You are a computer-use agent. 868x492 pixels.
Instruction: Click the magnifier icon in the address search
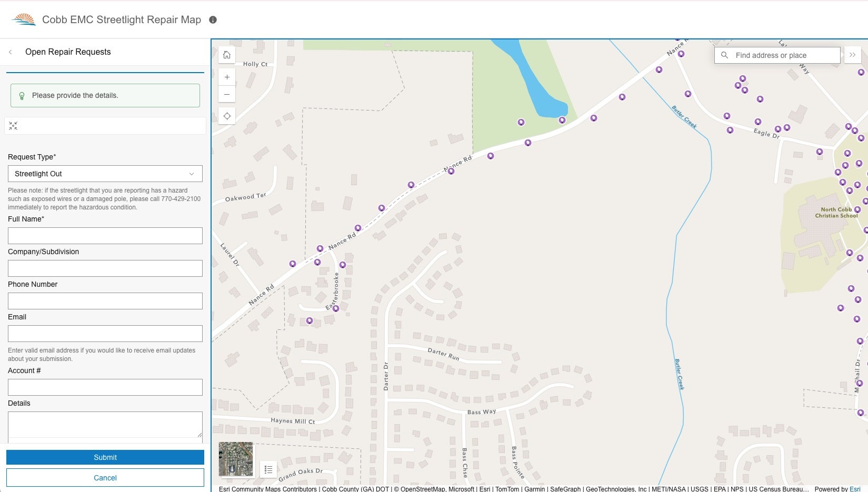point(725,55)
